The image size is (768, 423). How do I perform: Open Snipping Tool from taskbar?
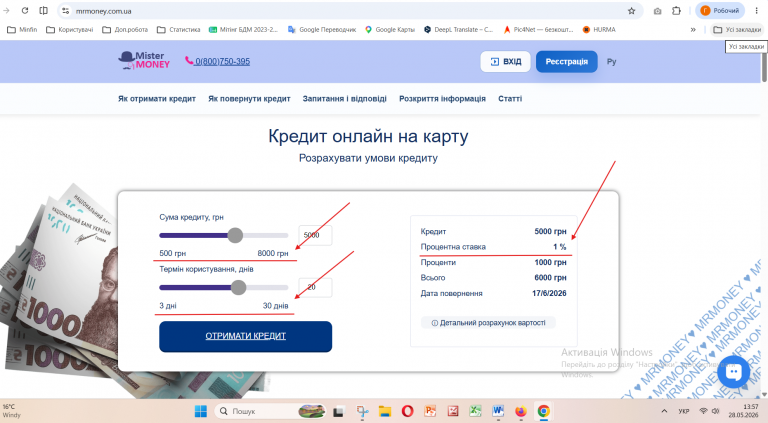pyautogui.click(x=362, y=412)
